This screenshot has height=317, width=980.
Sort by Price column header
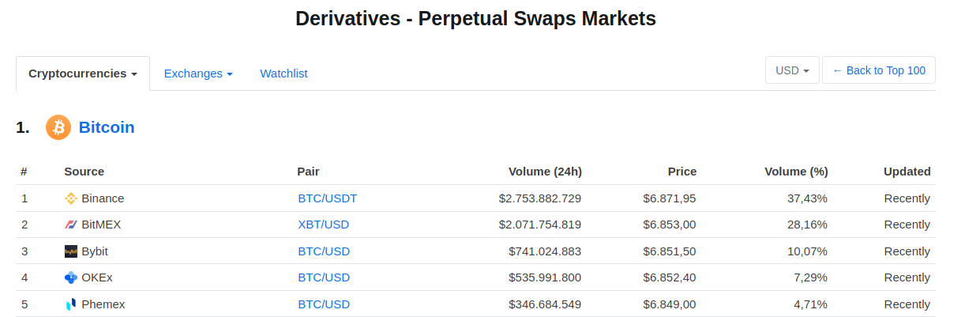click(x=681, y=172)
